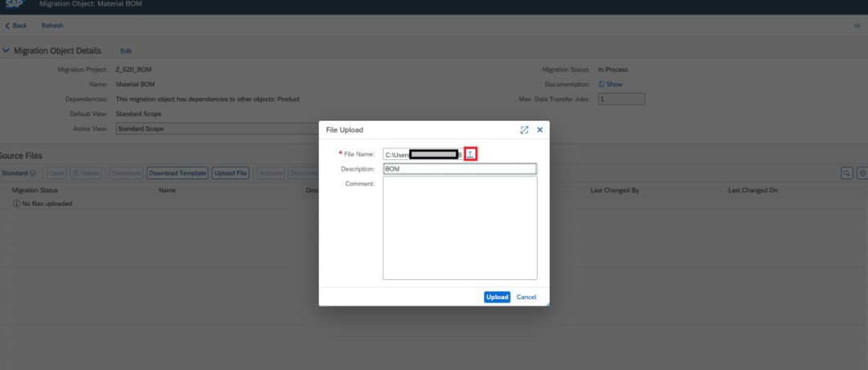This screenshot has width=868, height=370.
Task: Click the Deactivate toolbar button
Action: coord(303,174)
